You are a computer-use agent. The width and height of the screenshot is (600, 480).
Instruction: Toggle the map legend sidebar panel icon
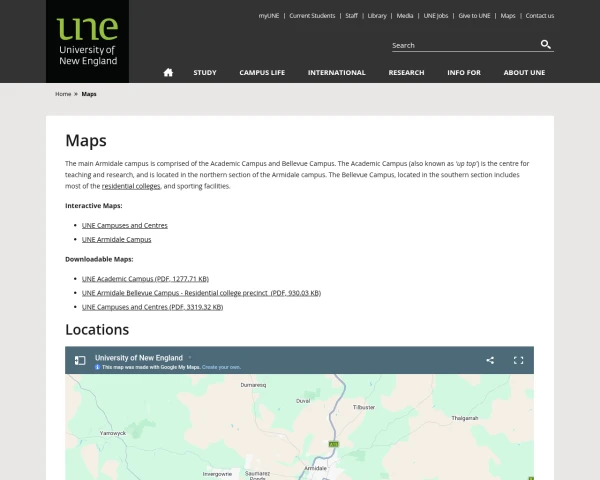[x=80, y=360]
